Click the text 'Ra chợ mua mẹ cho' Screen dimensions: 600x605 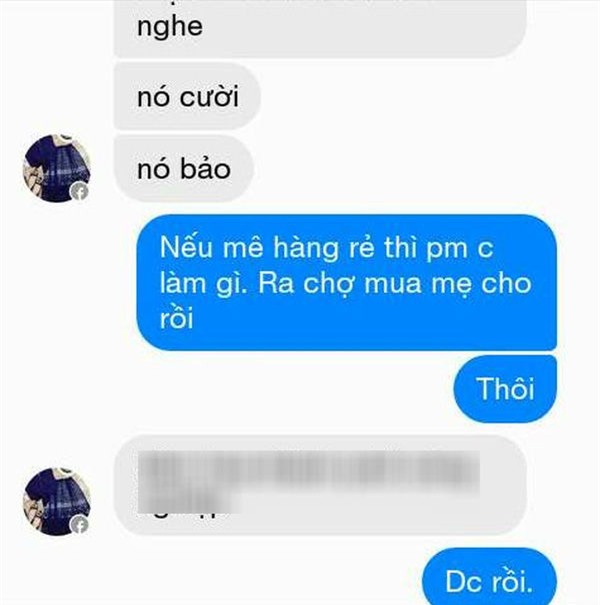[395, 284]
